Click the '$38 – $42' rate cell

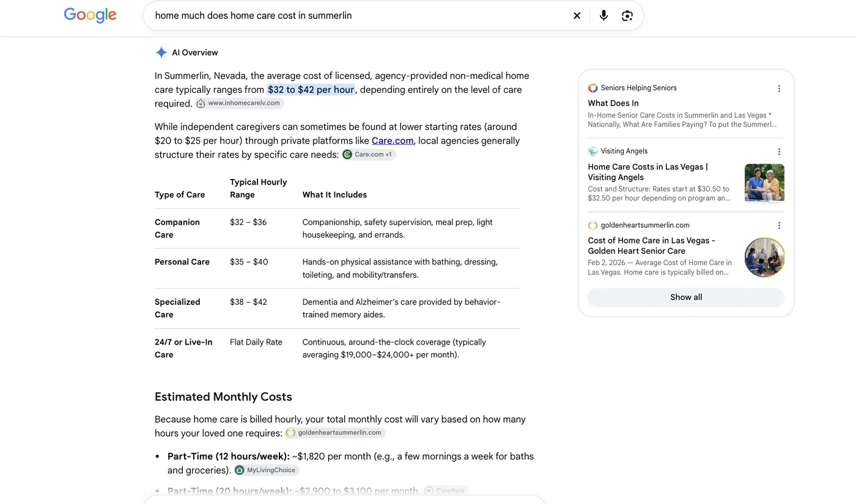248,302
